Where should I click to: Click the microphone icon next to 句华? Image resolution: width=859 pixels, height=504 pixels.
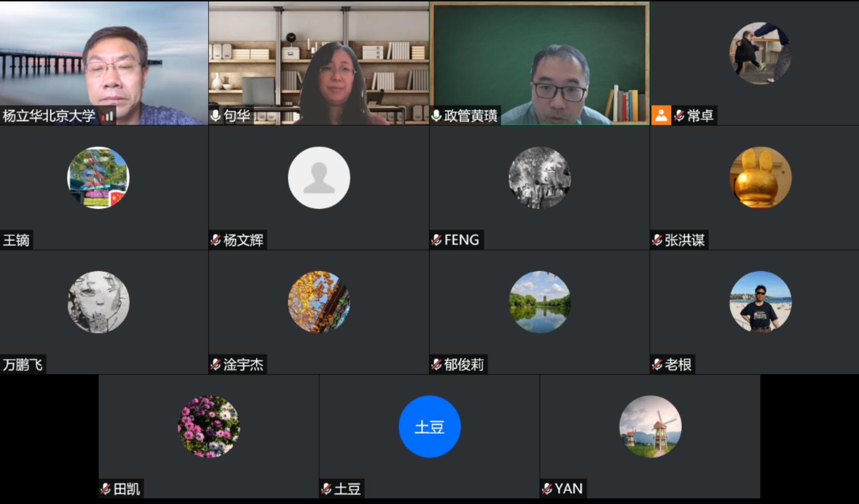click(215, 115)
